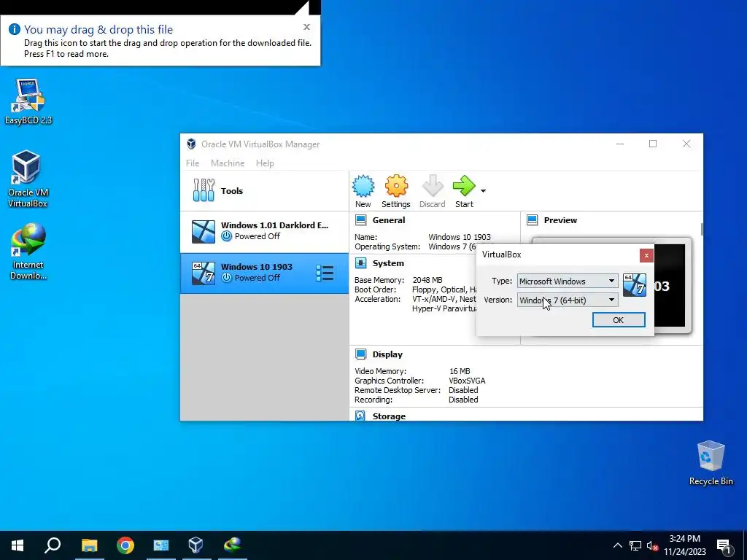Select the Windows 1.01 Darklord VM
747x560 pixels.
pos(264,232)
